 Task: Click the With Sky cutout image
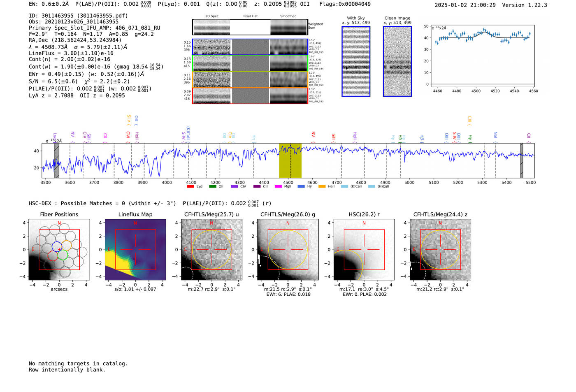point(356,61)
